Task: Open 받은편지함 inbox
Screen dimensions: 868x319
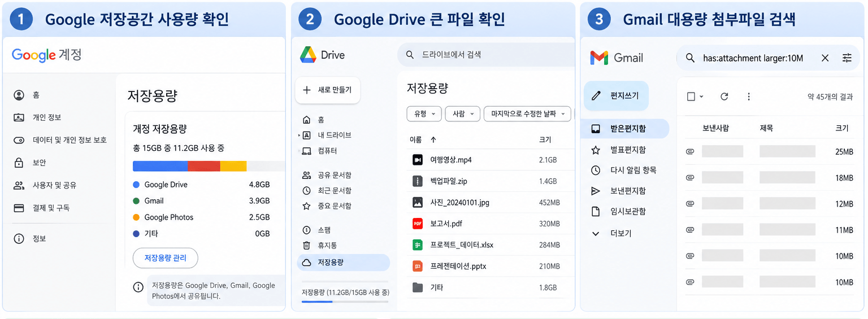Action: [x=625, y=128]
